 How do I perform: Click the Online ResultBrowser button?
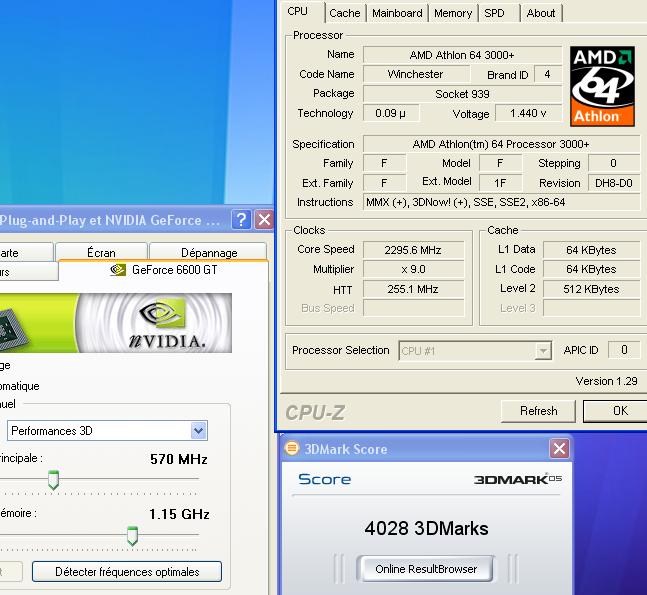[425, 569]
